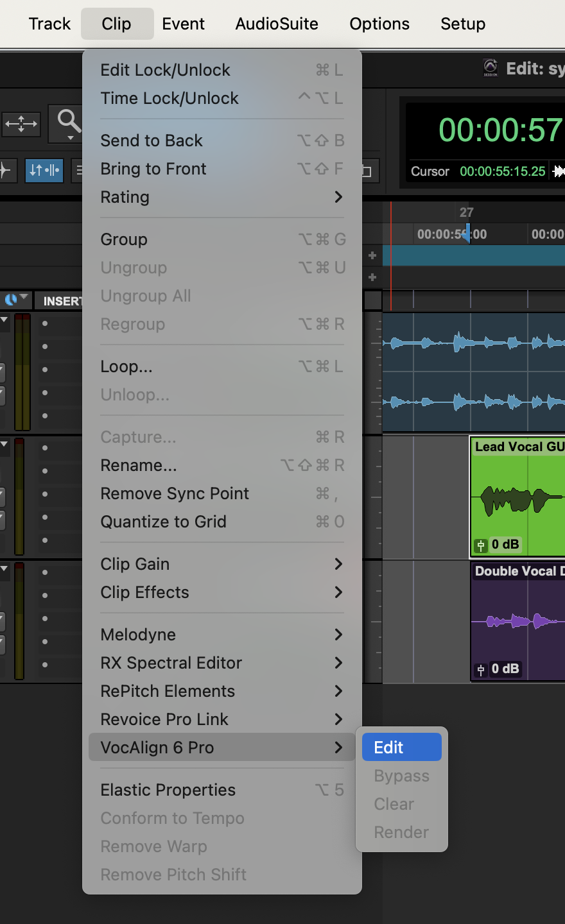Click the lines icon right of the Link Selection button

(x=78, y=171)
